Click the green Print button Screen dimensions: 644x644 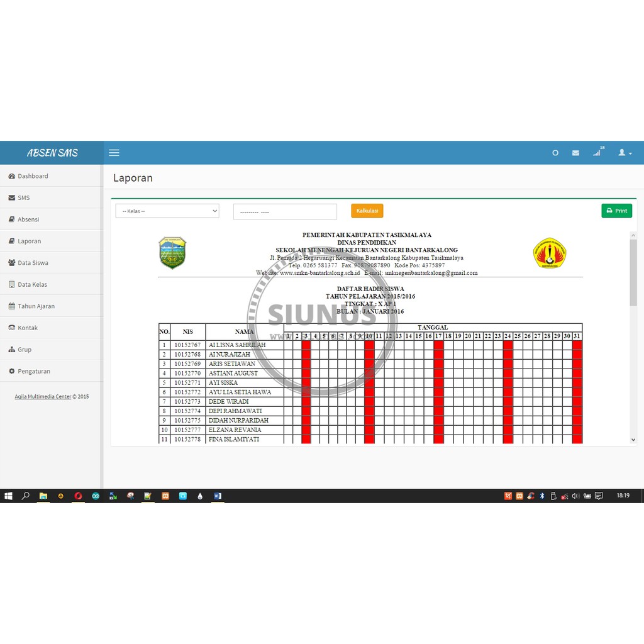[616, 211]
